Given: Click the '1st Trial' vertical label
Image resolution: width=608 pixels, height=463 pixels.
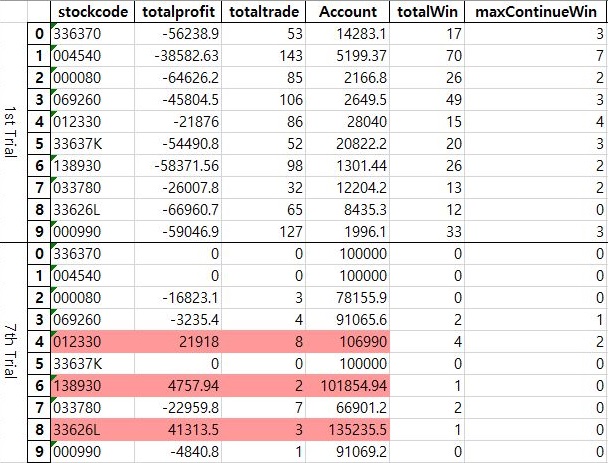Looking at the screenshot, I should point(10,132).
